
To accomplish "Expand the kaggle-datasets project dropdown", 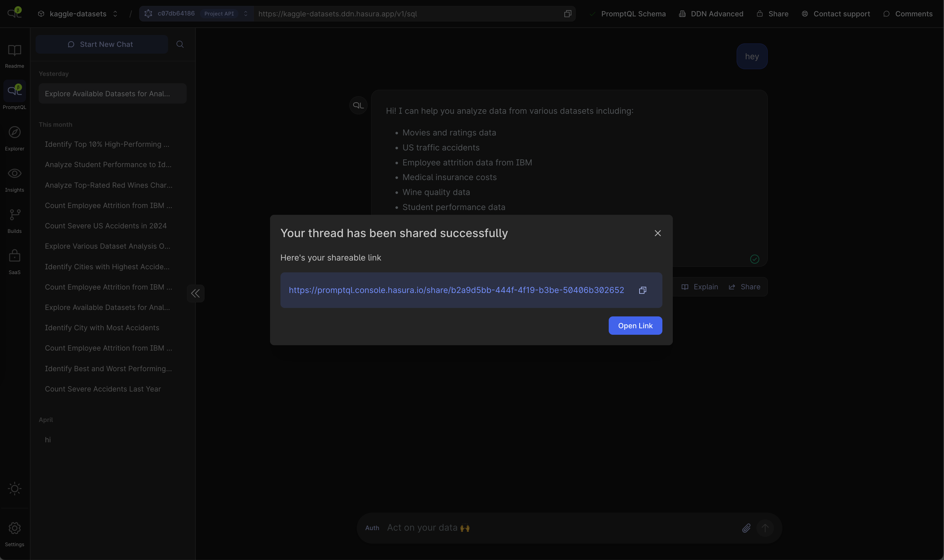I will click(78, 14).
